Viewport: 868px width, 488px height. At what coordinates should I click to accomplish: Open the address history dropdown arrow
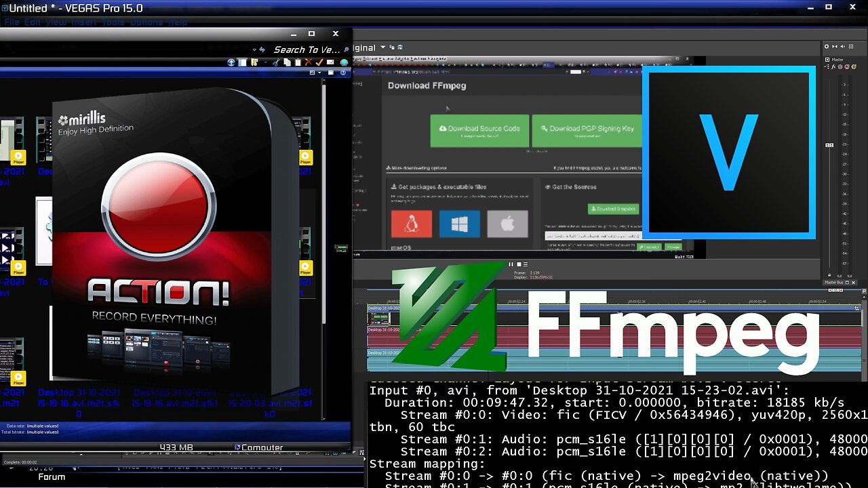coord(254,49)
